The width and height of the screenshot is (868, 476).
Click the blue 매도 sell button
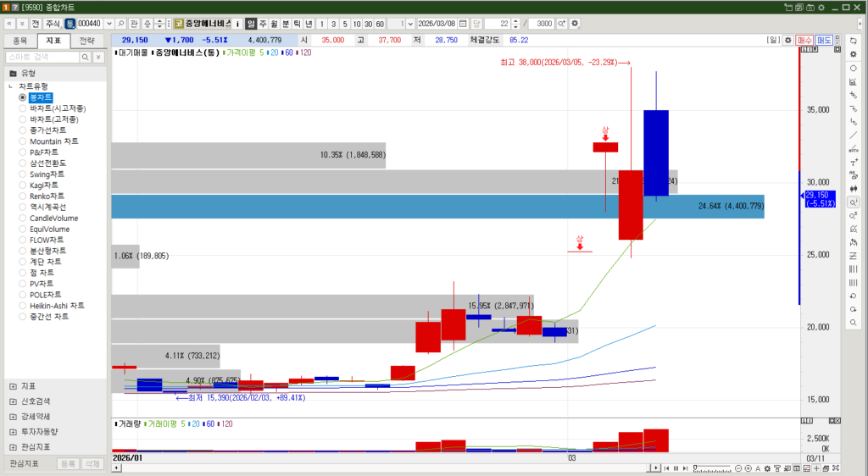pos(824,40)
